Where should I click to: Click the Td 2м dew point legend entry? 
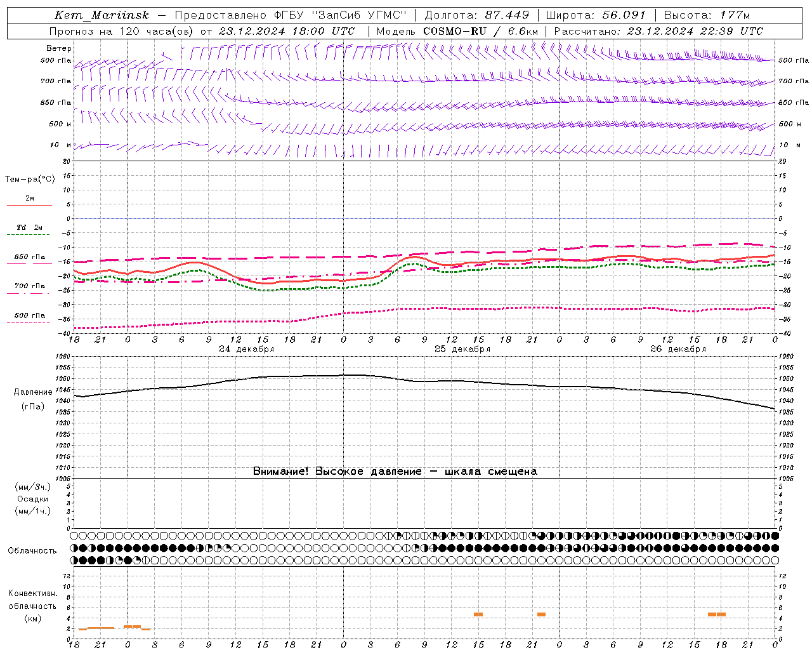(29, 227)
